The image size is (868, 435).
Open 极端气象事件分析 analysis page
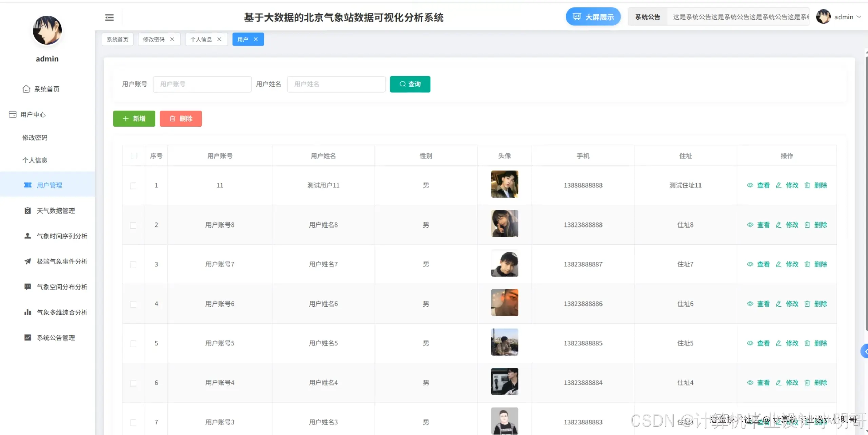[62, 261]
